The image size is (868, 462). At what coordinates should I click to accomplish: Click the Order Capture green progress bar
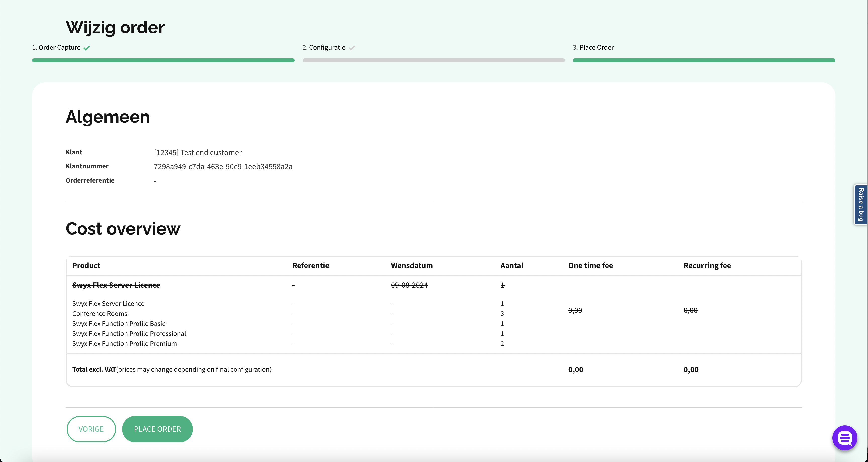(163, 60)
